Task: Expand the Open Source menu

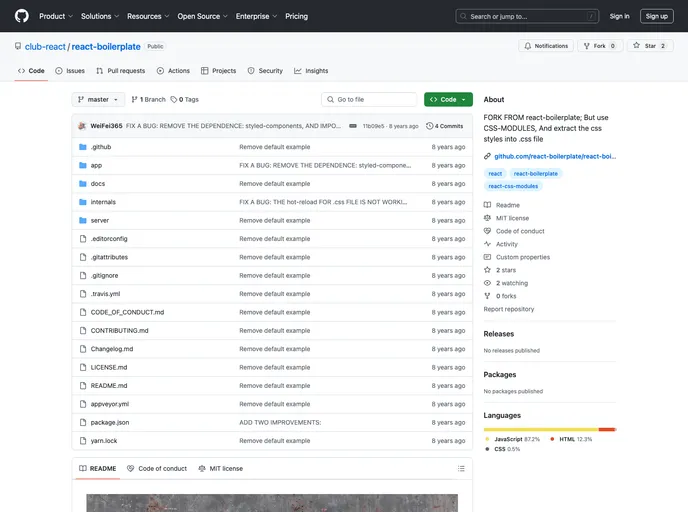Action: click(x=202, y=16)
